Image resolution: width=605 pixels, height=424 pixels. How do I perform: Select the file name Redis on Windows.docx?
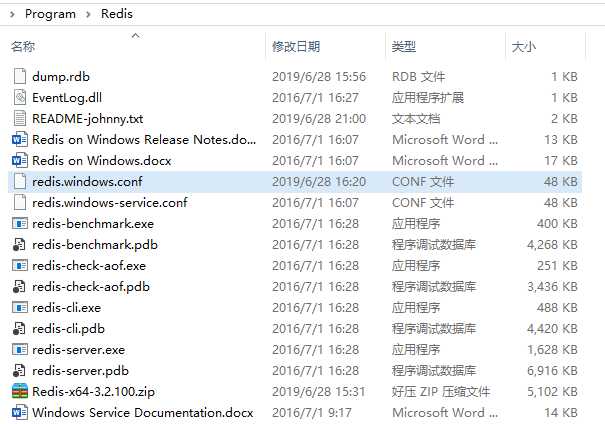(x=102, y=160)
